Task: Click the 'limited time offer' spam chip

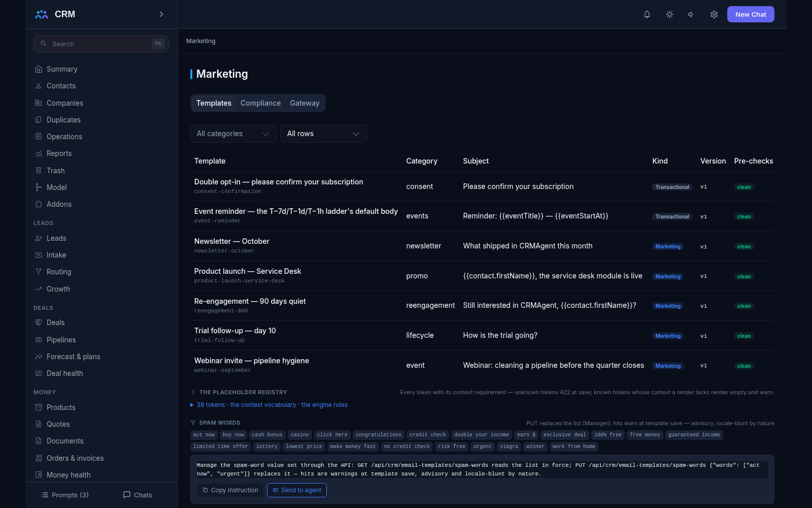Action: coord(221,447)
